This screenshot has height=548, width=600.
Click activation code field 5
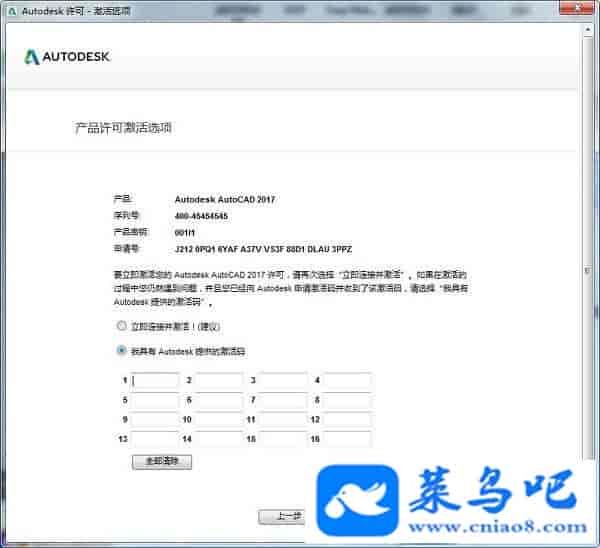pos(155,400)
